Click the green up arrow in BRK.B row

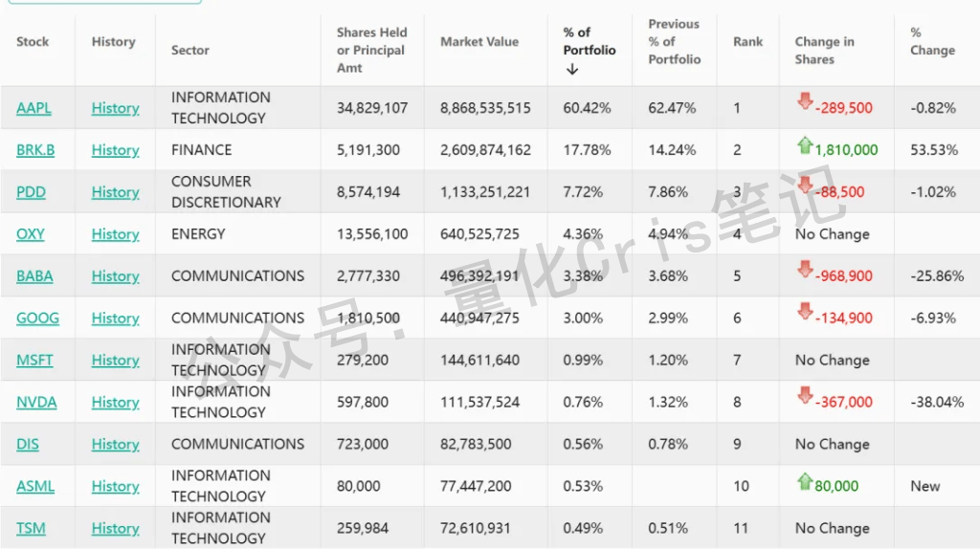point(805,144)
